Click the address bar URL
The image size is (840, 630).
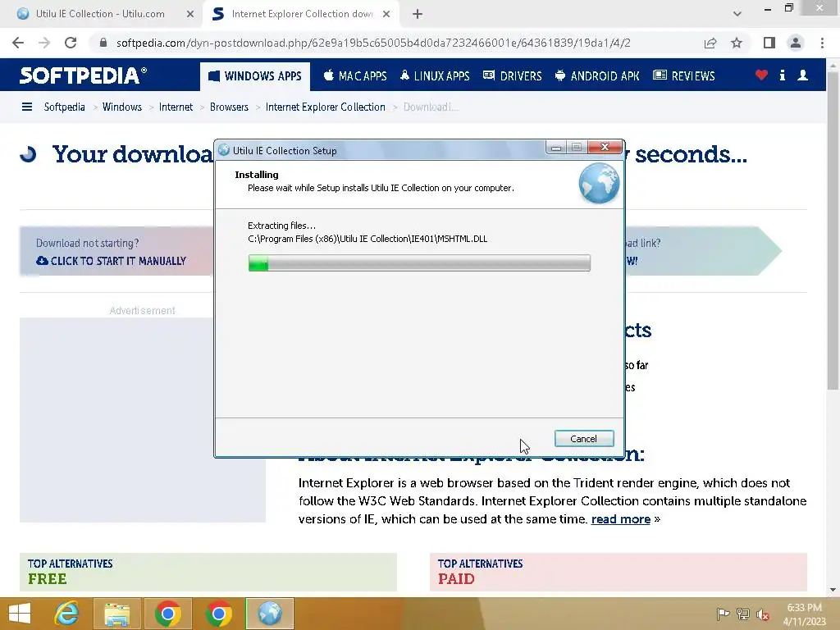click(373, 43)
